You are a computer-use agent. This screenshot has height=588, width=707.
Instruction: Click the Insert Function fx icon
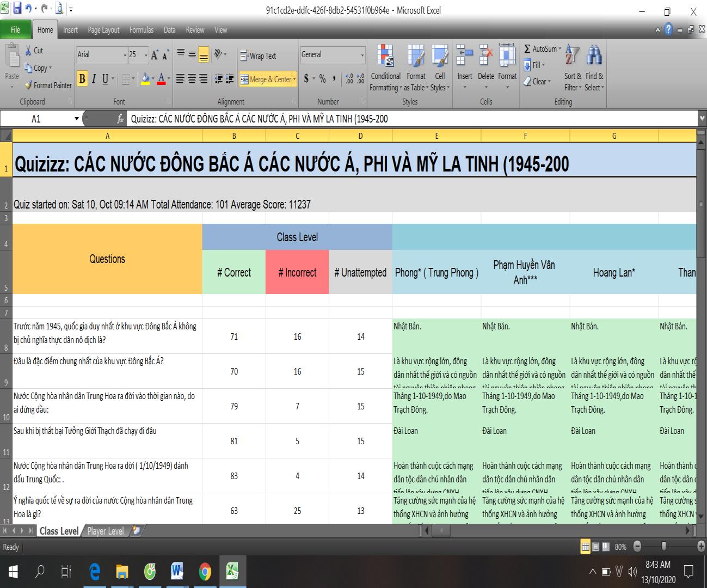(120, 119)
